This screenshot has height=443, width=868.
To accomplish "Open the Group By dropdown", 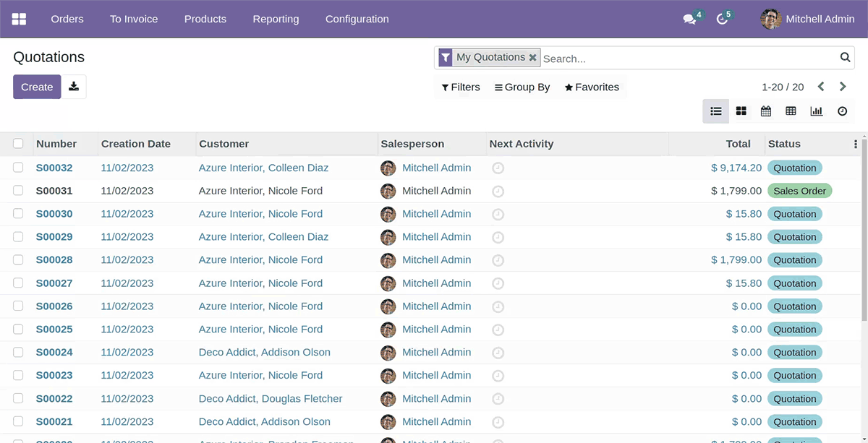I will point(522,87).
